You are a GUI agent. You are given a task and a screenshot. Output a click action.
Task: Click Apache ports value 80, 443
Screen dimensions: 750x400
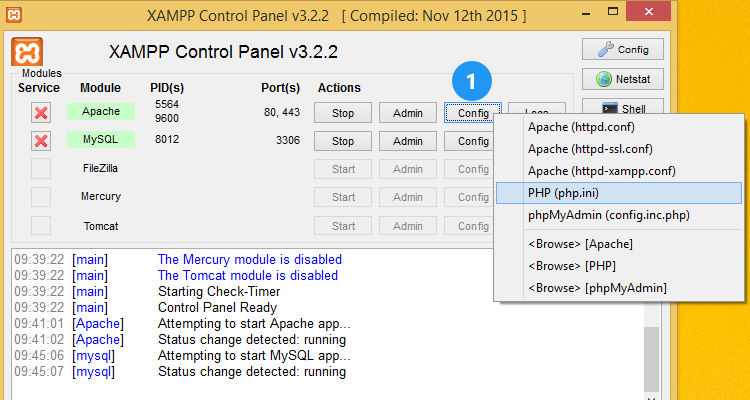(x=282, y=112)
